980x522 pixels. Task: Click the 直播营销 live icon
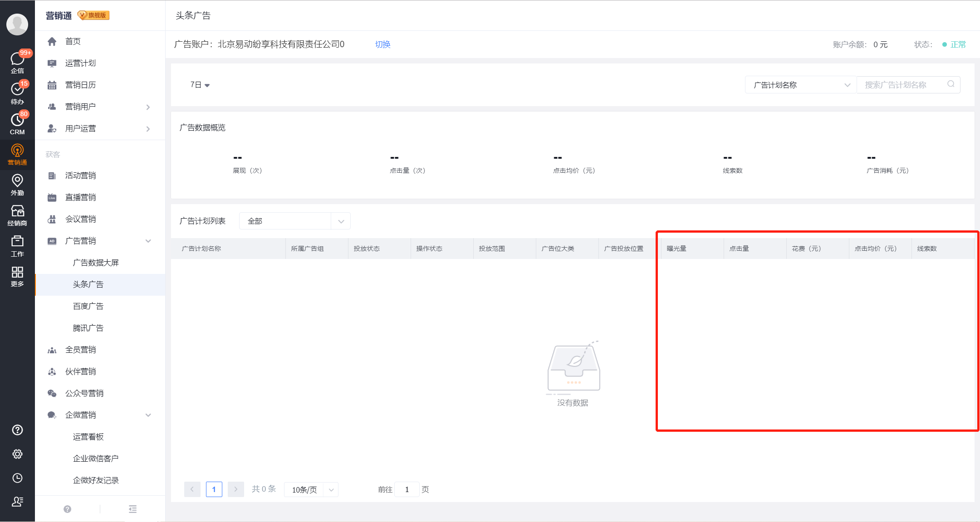pos(52,197)
